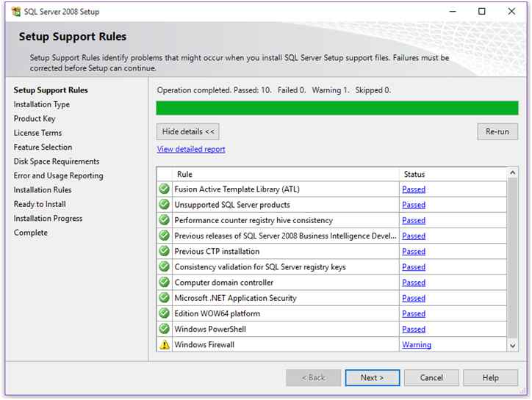Image resolution: width=532 pixels, height=400 pixels.
Task: Click Unsupported SQL Server products rule name
Action: [x=232, y=205]
